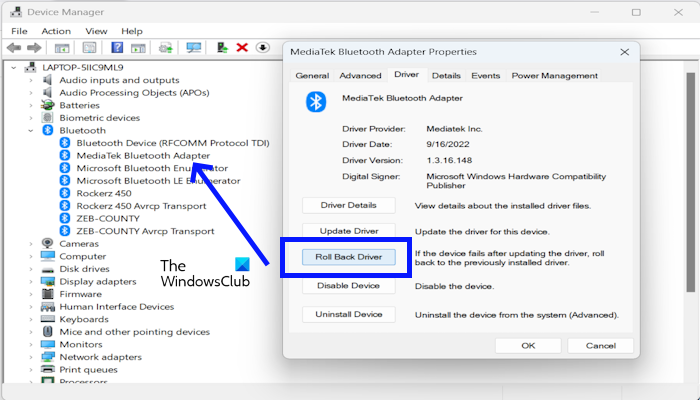Switch to the Details tab

coord(446,75)
